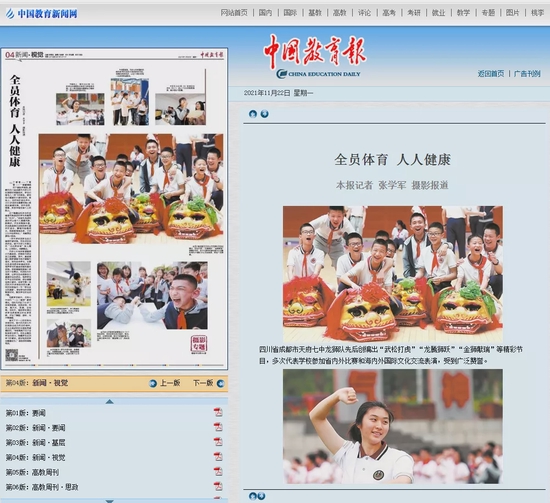
Task: Click the 返回首页 link
Action: click(491, 74)
